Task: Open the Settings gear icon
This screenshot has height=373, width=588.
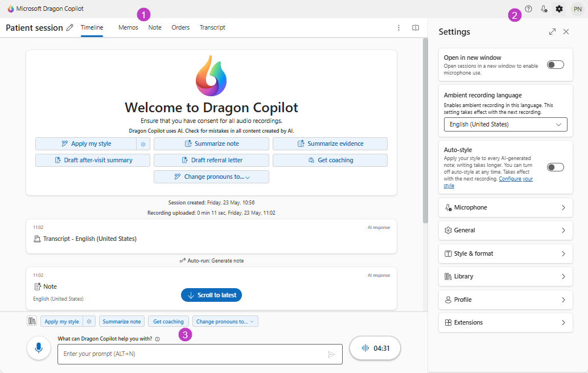Action: click(559, 9)
